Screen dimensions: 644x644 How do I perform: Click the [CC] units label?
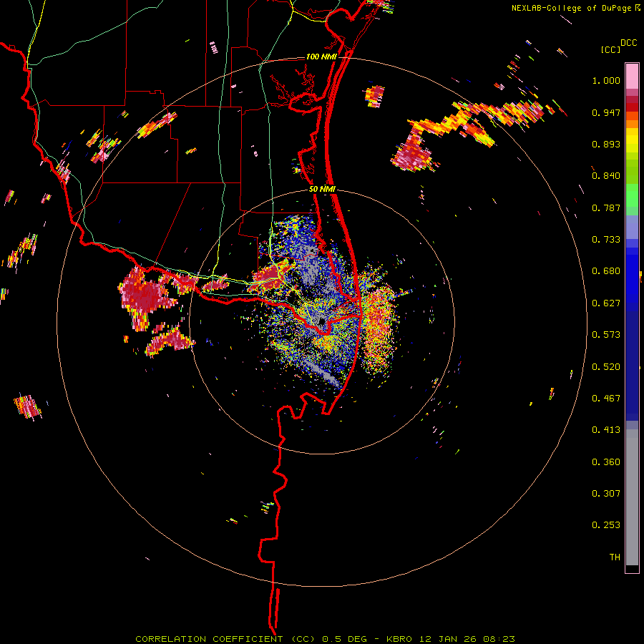[x=611, y=49]
